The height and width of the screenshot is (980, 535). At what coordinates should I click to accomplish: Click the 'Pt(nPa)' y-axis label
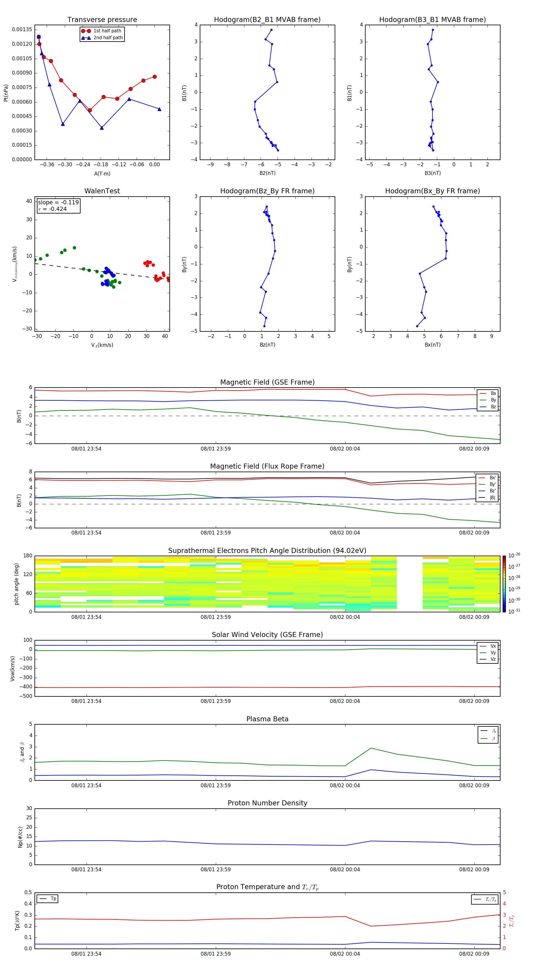(x=6, y=92)
